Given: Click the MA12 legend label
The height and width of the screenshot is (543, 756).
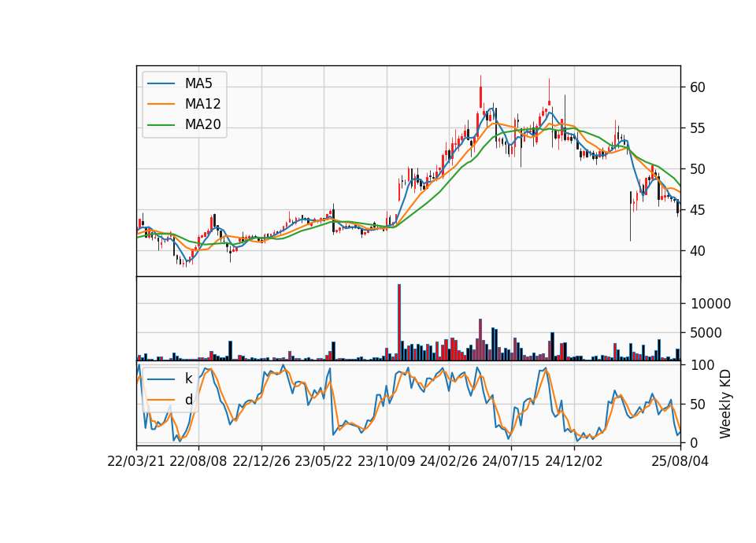Looking at the screenshot, I should [202, 104].
